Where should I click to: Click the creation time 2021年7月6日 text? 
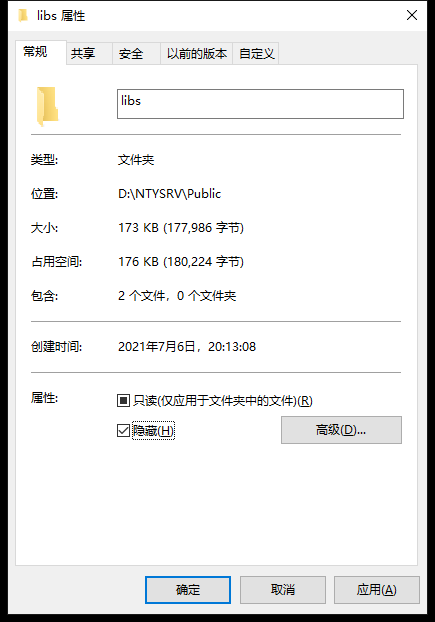(187, 347)
